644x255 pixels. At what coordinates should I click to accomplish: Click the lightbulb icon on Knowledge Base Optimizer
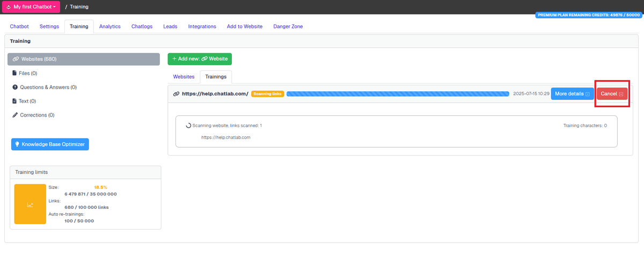point(17,144)
